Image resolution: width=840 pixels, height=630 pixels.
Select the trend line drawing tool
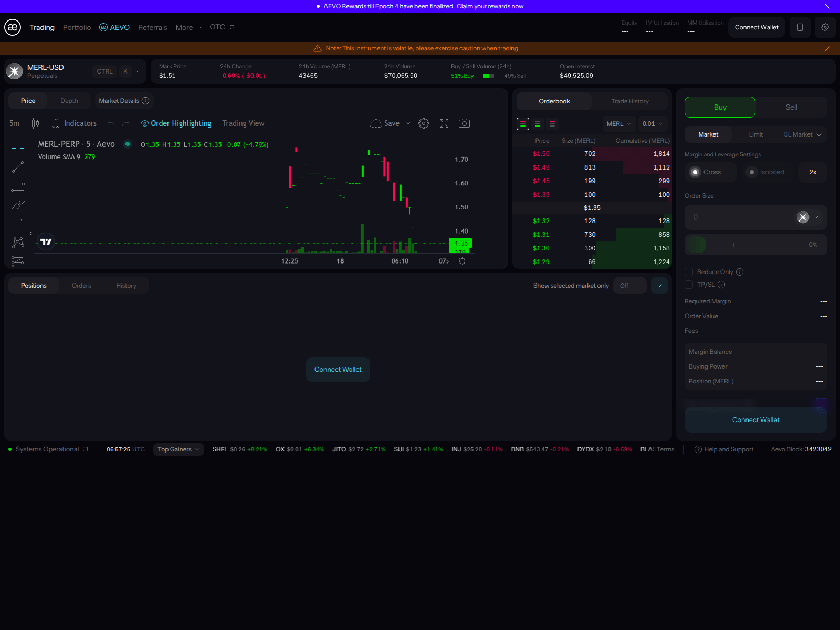pos(18,167)
